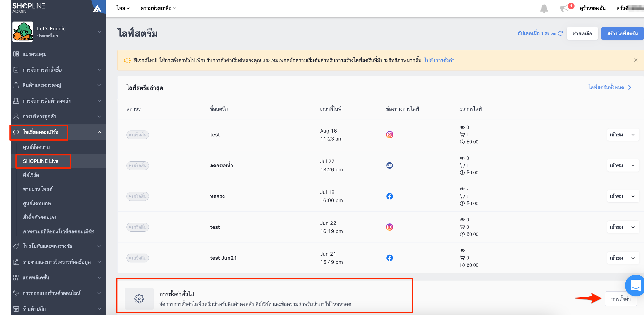
Task: Follow the ไปยังการตั้งค่า link in banner
Action: click(x=439, y=60)
